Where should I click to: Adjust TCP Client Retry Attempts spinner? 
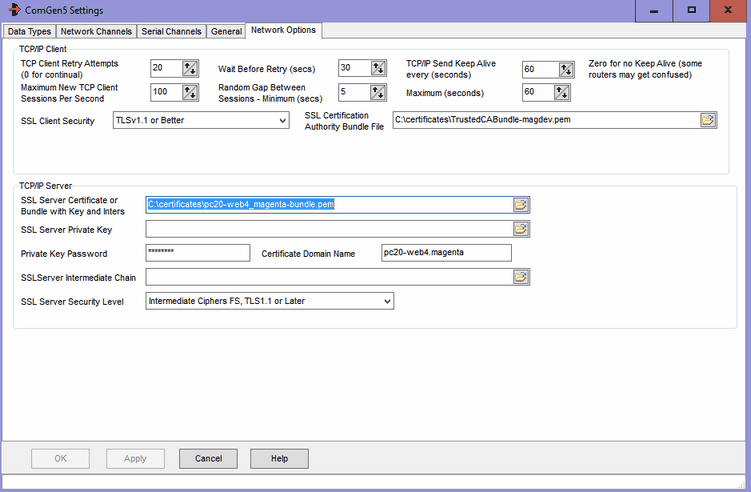190,68
